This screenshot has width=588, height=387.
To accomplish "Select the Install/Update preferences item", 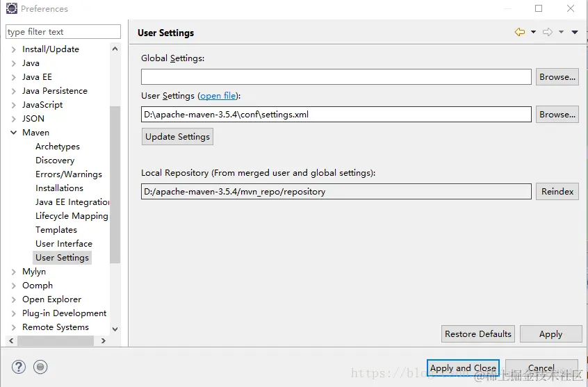I will (51, 49).
